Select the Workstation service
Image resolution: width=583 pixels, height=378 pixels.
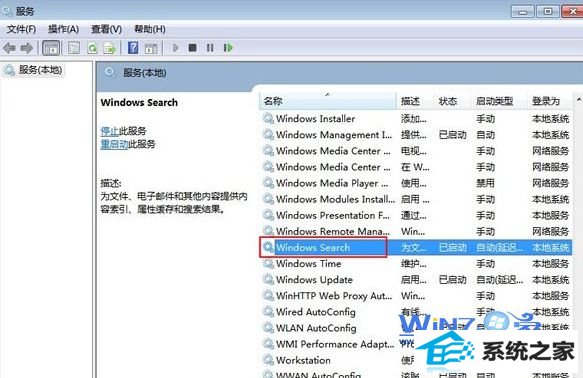pos(416,361)
